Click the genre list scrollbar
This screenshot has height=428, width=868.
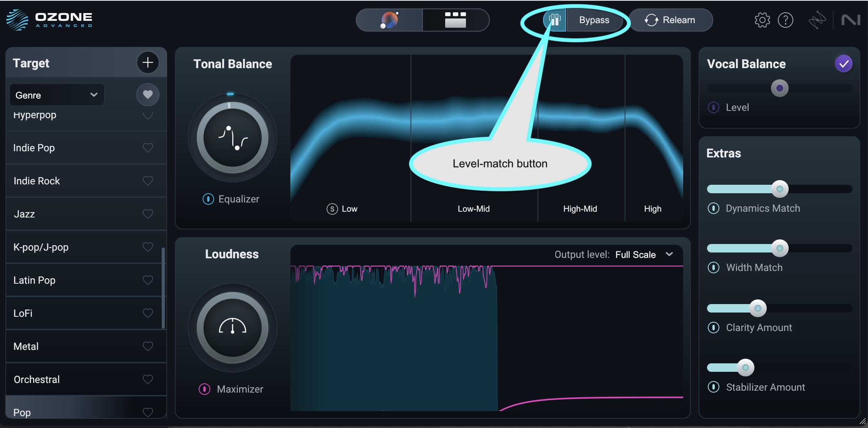pos(163,288)
